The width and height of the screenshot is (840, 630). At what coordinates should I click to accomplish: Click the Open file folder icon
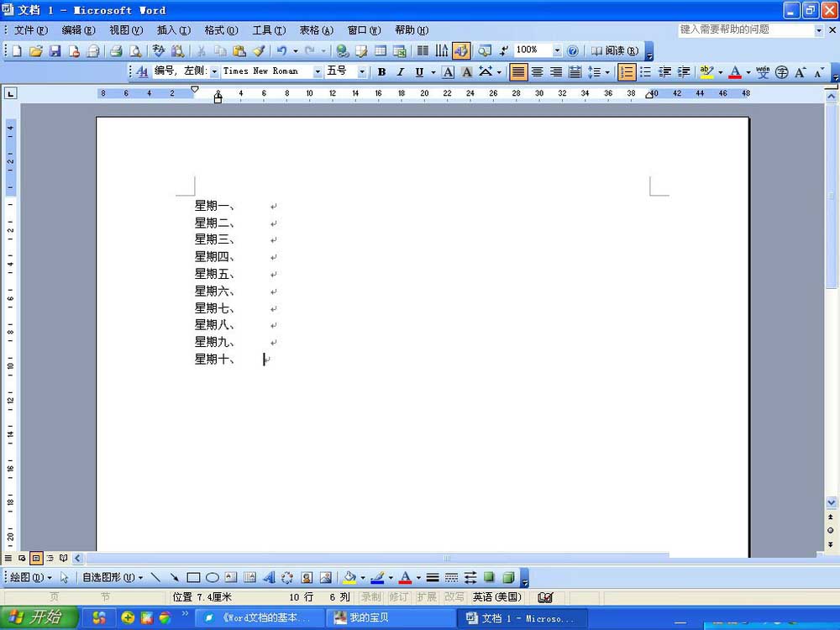pos(36,51)
